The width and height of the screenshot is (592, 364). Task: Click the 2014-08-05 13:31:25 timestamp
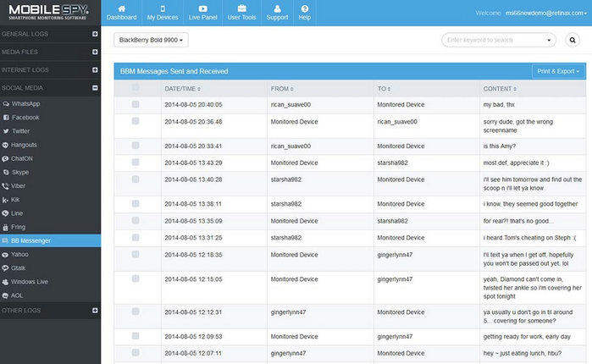[x=193, y=238]
